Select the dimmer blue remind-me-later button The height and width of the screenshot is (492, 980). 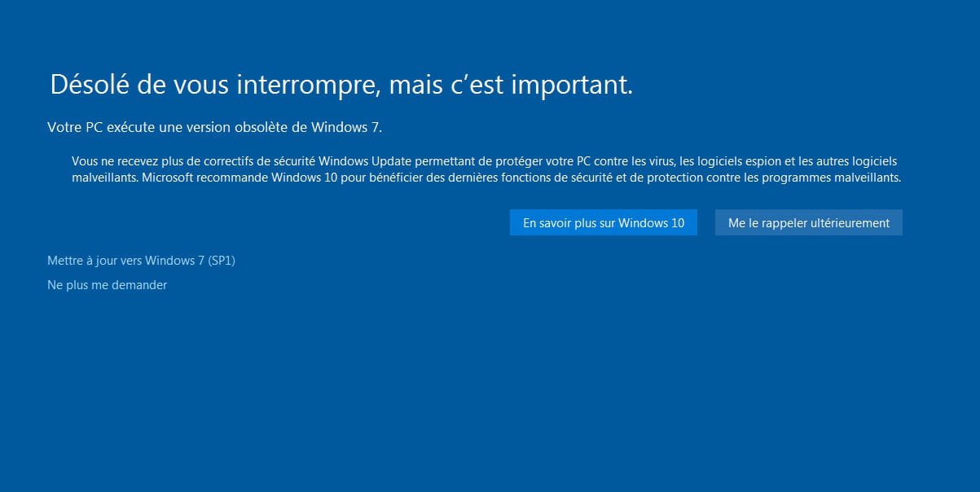pos(809,222)
